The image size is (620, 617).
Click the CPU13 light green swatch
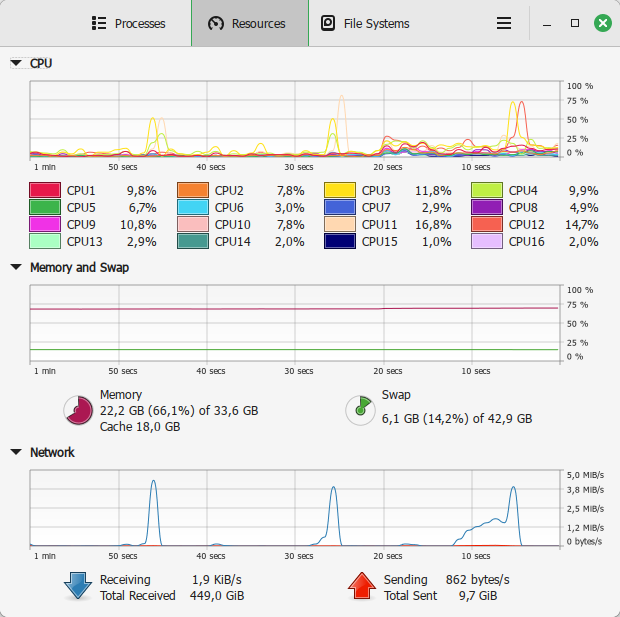[x=45, y=241]
